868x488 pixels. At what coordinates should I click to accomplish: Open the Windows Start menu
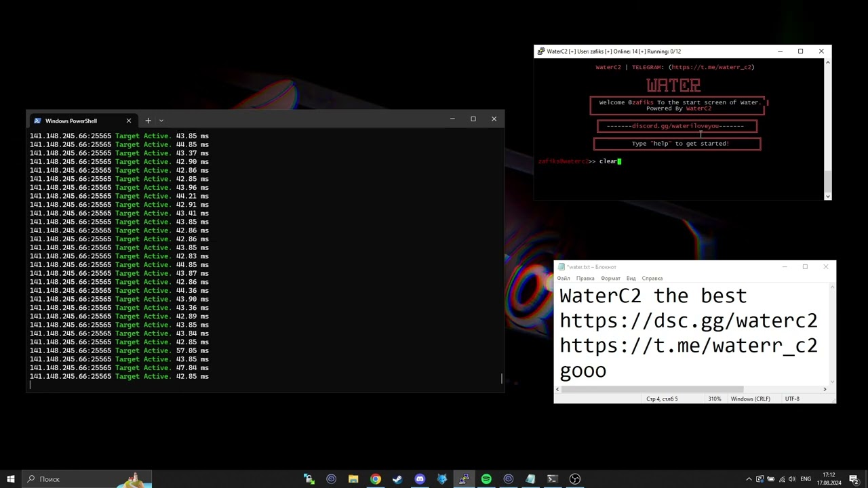11,479
